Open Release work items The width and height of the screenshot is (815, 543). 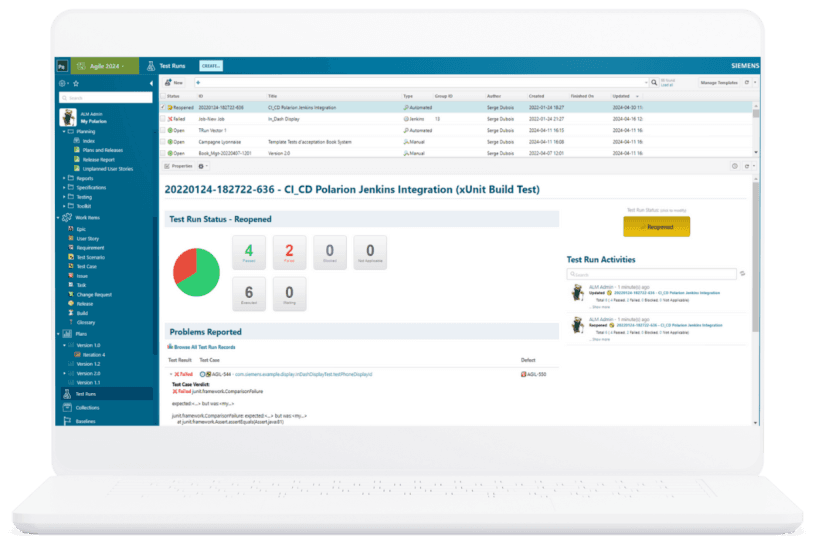[81, 304]
